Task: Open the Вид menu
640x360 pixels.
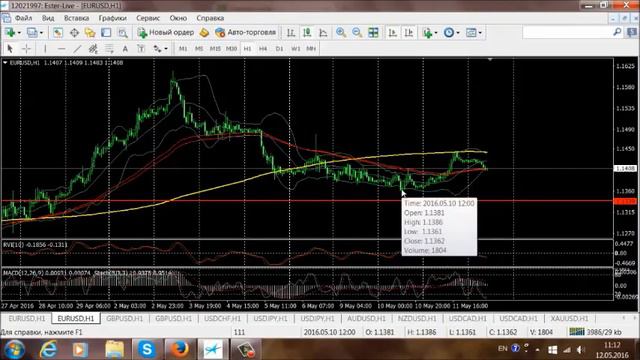Action: point(48,18)
